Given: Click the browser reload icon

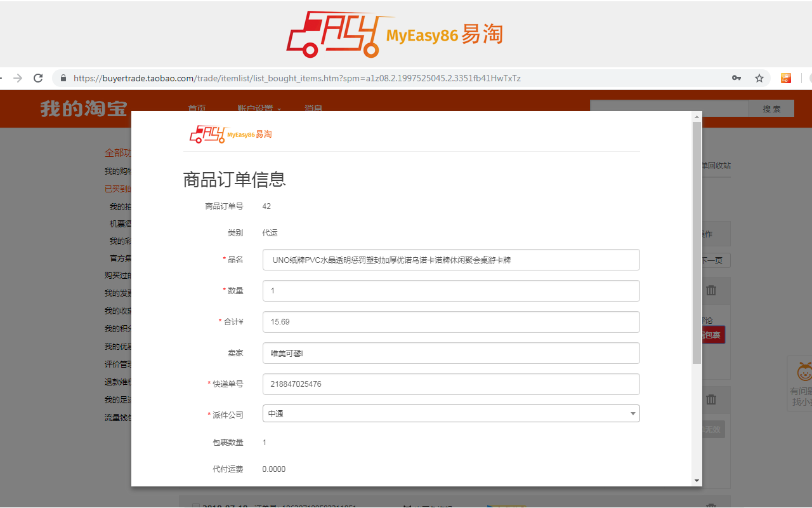Looking at the screenshot, I should point(37,77).
